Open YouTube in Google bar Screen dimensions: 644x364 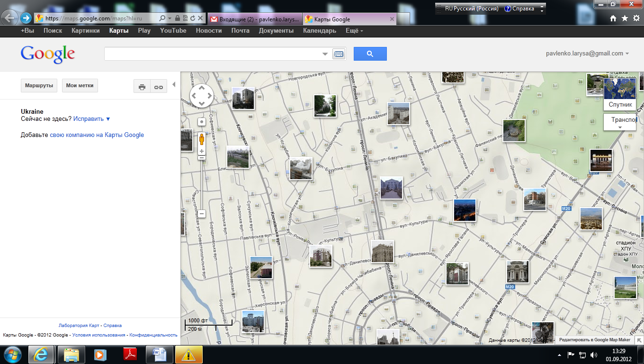point(173,30)
